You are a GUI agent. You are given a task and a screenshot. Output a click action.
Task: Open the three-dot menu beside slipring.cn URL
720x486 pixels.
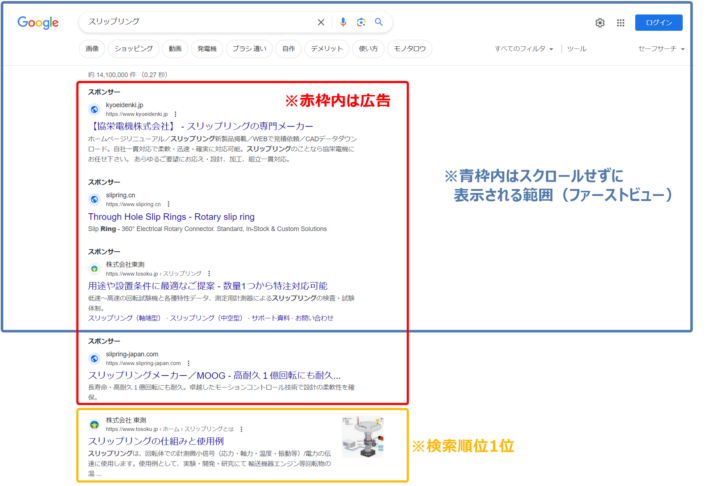coord(169,204)
